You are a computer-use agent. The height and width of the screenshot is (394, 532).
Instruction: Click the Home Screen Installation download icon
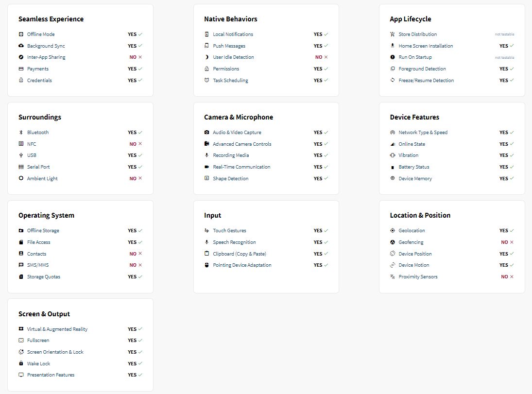(393, 46)
